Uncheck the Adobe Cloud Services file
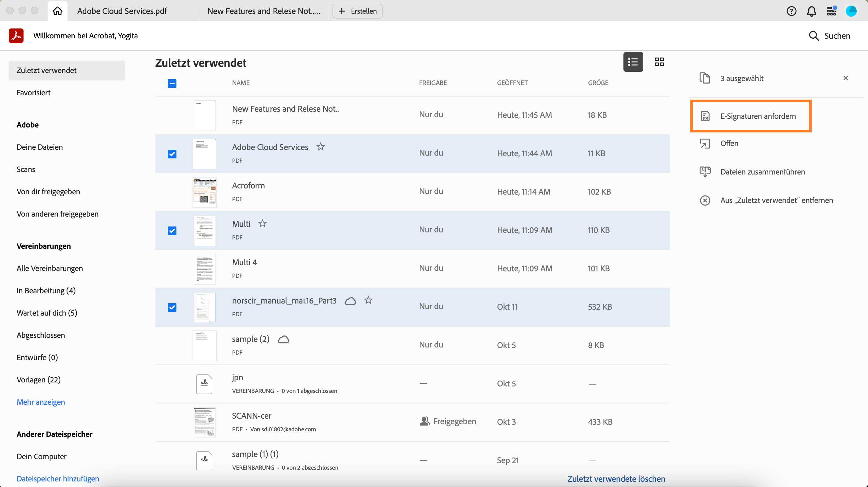 tap(172, 154)
